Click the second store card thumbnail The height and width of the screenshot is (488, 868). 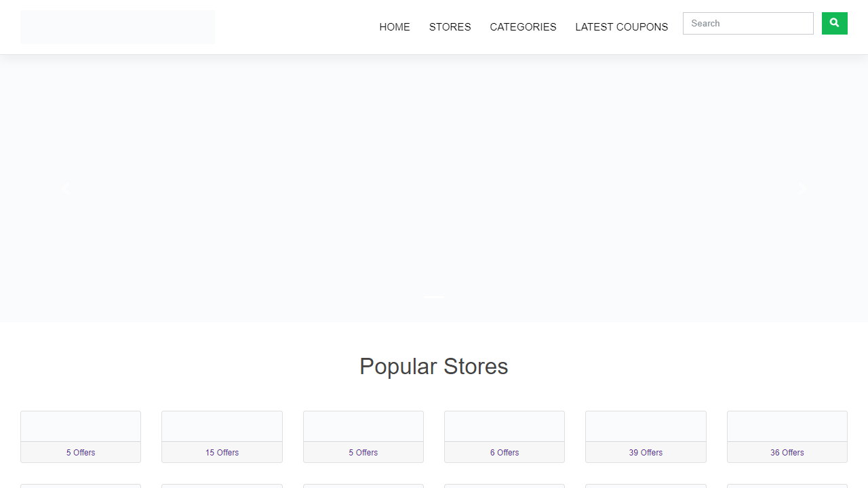222,426
